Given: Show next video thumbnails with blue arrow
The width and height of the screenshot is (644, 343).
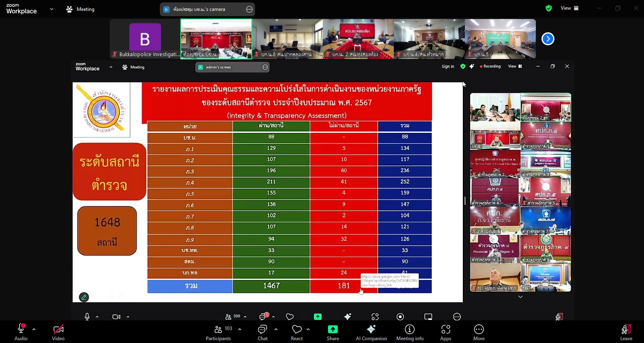Looking at the screenshot, I should [548, 39].
